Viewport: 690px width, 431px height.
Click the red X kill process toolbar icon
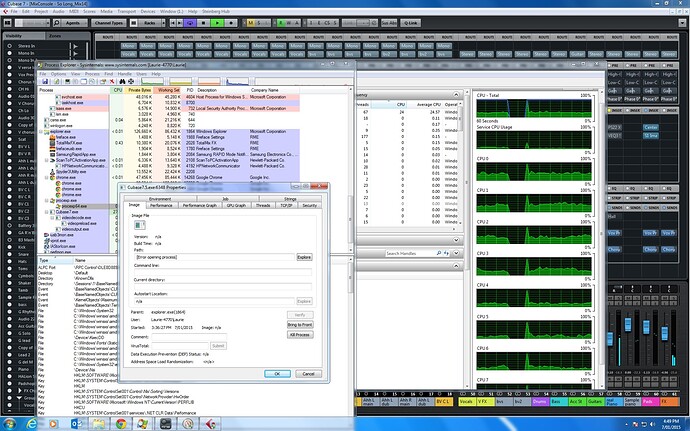tap(112, 81)
